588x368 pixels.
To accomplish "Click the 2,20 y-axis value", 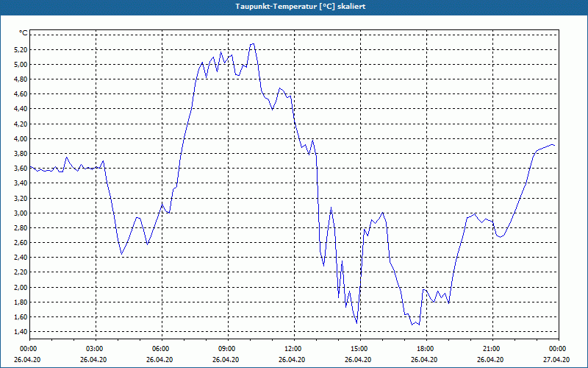I will (21, 272).
